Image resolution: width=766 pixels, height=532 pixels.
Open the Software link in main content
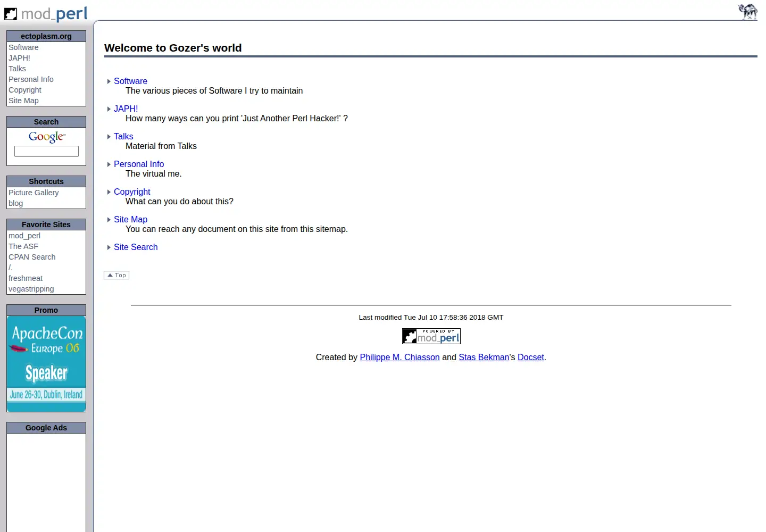[130, 81]
